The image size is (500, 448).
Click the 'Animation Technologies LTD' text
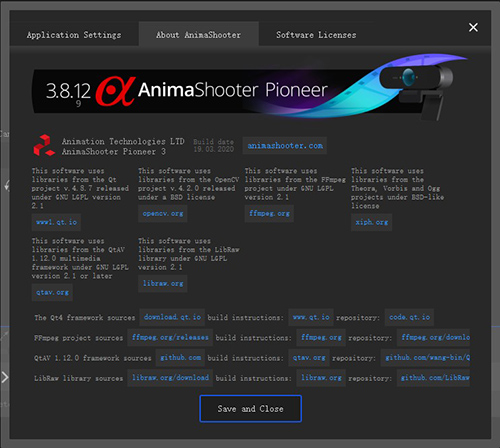(x=123, y=141)
